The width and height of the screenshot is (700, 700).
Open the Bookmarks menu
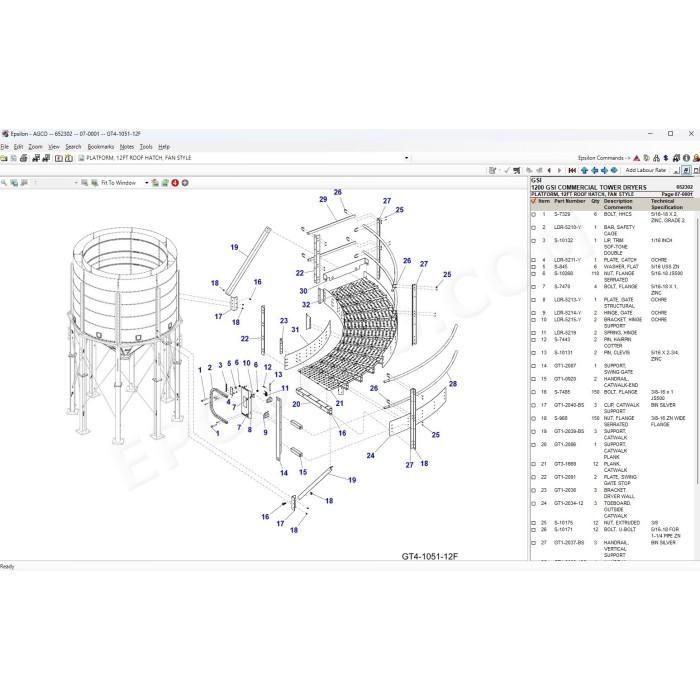click(100, 146)
